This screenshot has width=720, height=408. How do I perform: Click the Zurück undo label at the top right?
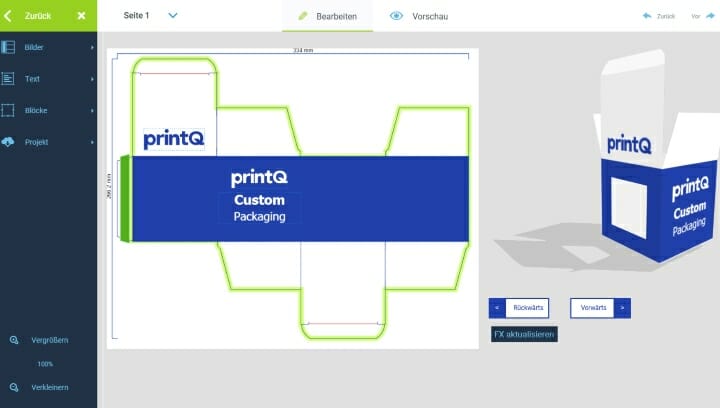[666, 16]
